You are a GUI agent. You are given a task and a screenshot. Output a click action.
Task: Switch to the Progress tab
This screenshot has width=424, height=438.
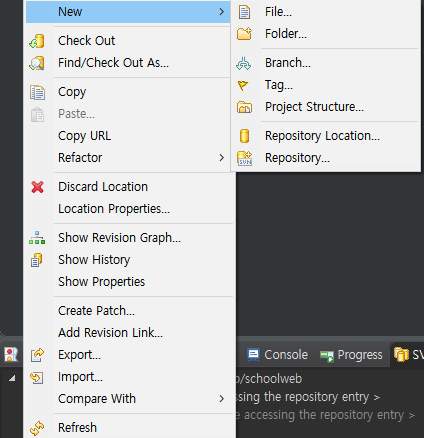pyautogui.click(x=351, y=355)
